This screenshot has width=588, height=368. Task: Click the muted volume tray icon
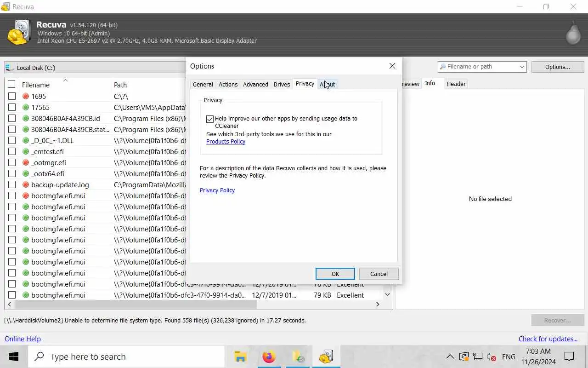coord(491,356)
